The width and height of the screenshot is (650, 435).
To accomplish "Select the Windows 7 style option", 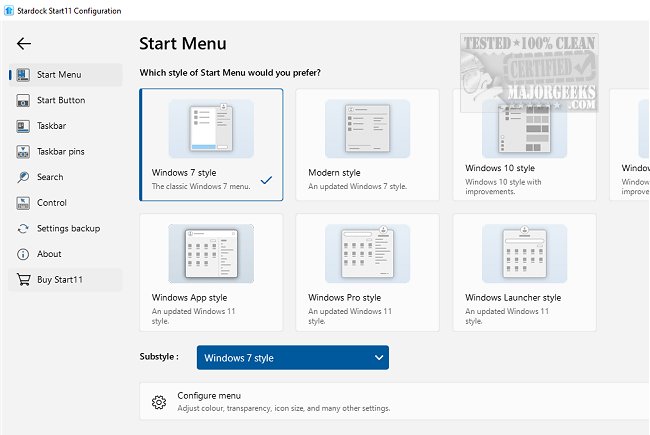I will point(211,144).
